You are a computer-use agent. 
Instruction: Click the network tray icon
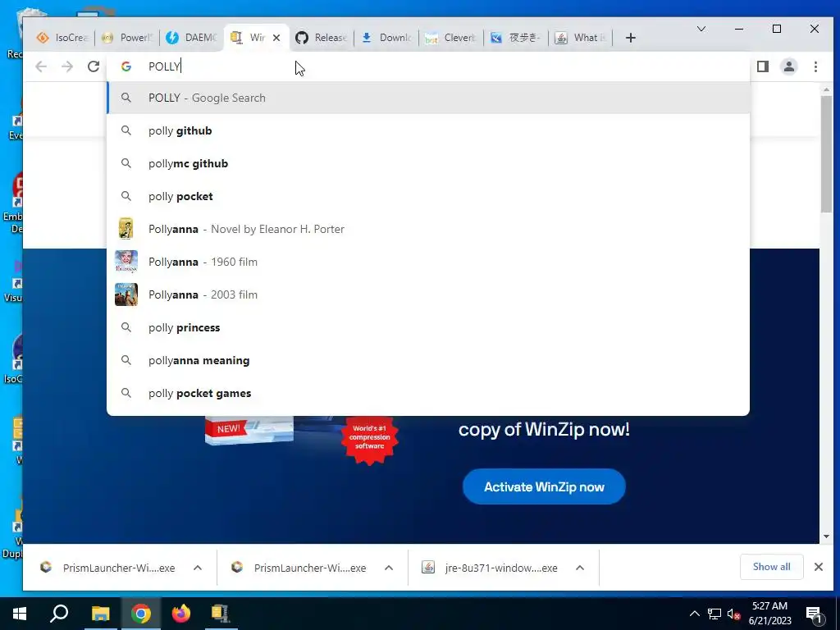(714, 614)
